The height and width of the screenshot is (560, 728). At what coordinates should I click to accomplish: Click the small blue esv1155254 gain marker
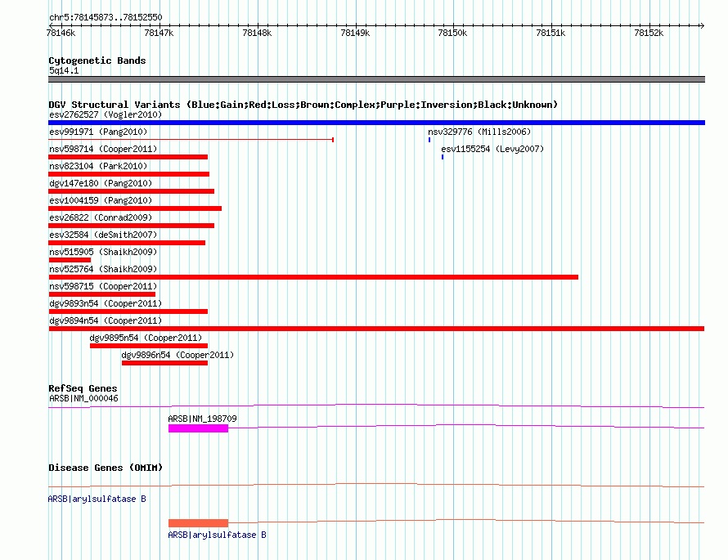point(443,157)
